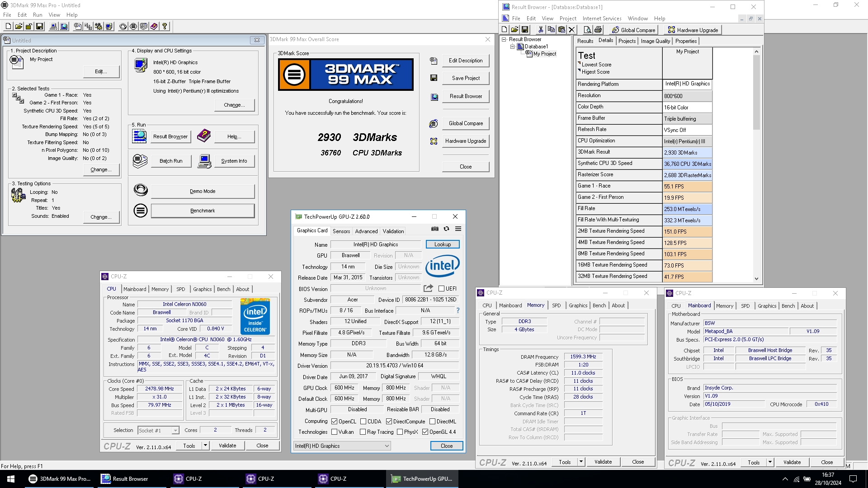Viewport: 868px width, 488px height.
Task: Click purple help book icon in 3DMark toolbar
Action: (154, 26)
